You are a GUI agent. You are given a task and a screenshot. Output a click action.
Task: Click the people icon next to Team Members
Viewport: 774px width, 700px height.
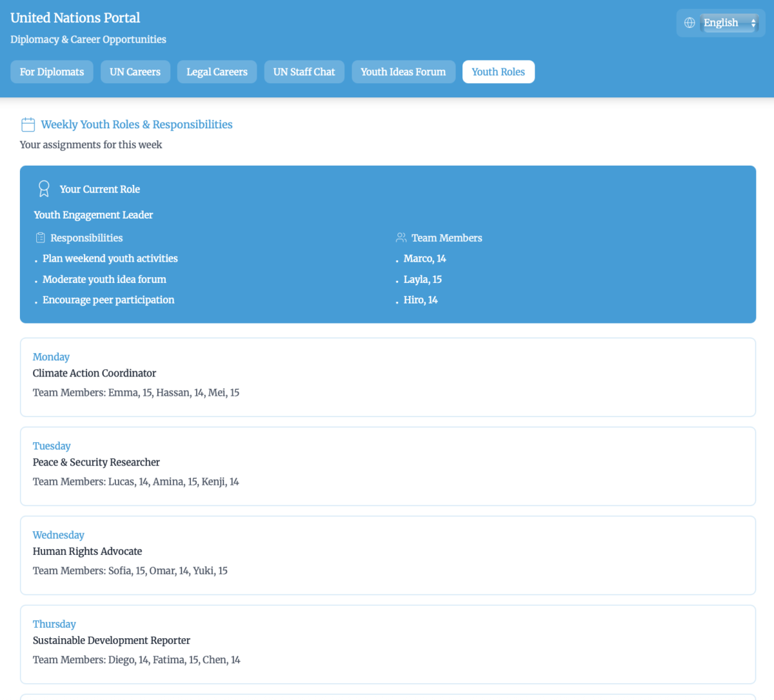tap(401, 238)
